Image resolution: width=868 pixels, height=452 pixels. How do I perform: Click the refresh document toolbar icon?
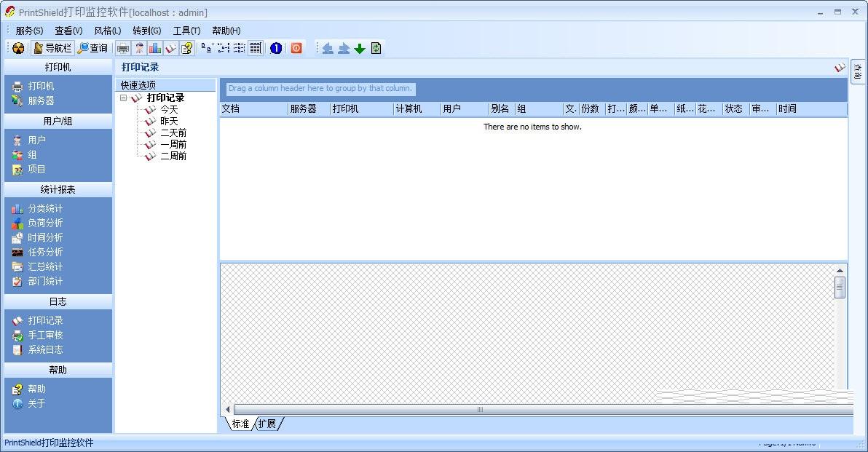376,49
